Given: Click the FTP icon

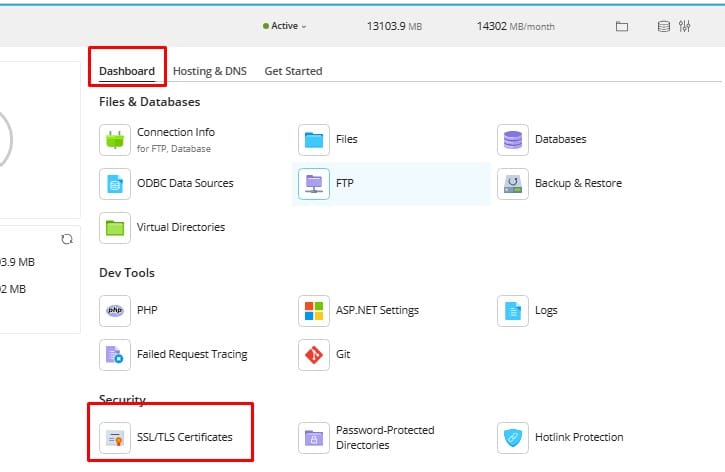Looking at the screenshot, I should (315, 184).
